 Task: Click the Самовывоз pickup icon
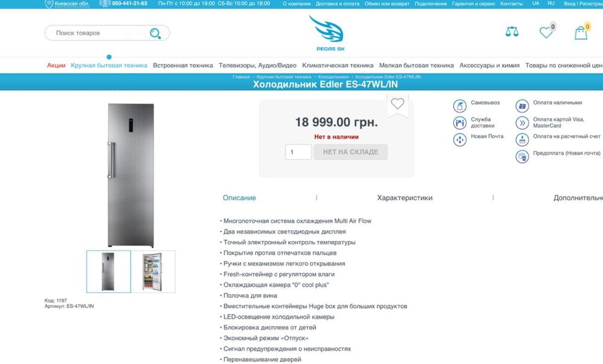pos(459,105)
